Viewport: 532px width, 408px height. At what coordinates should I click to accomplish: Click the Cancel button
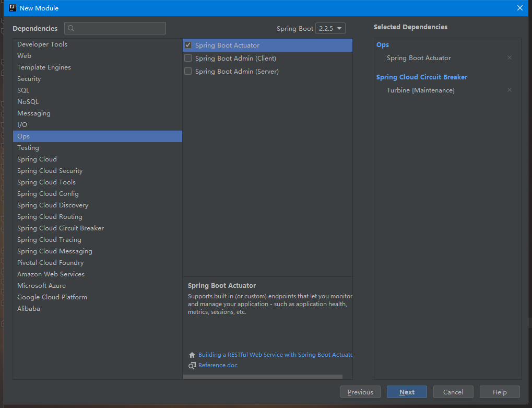453,392
